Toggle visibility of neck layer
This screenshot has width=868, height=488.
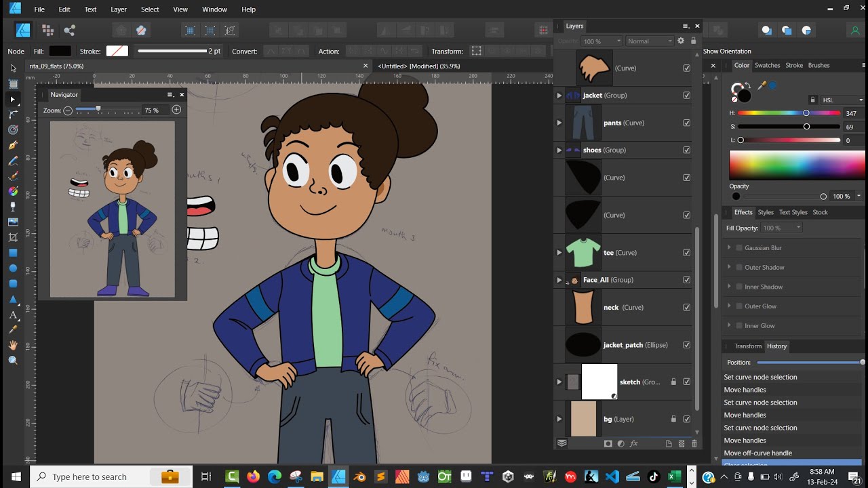[x=687, y=307]
